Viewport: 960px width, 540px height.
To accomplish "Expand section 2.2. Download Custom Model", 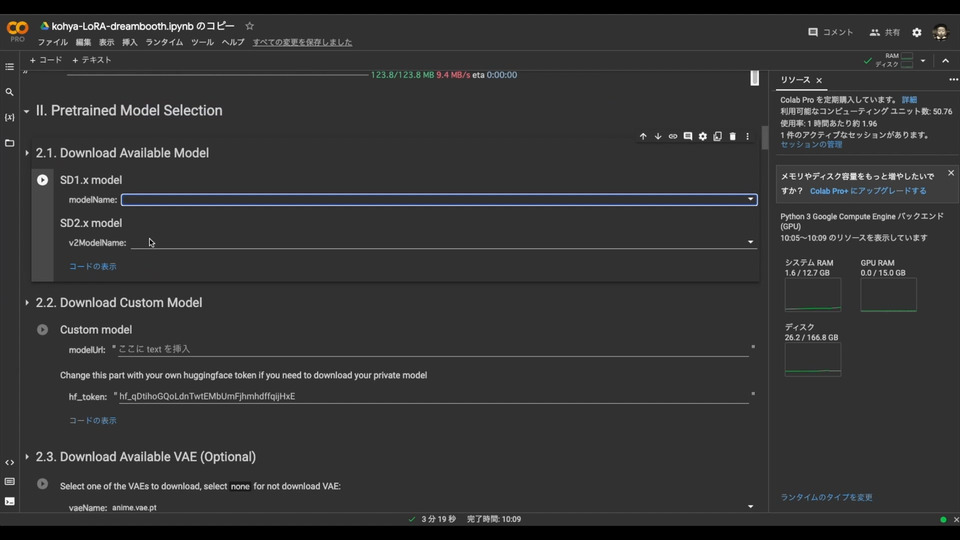I will (26, 302).
